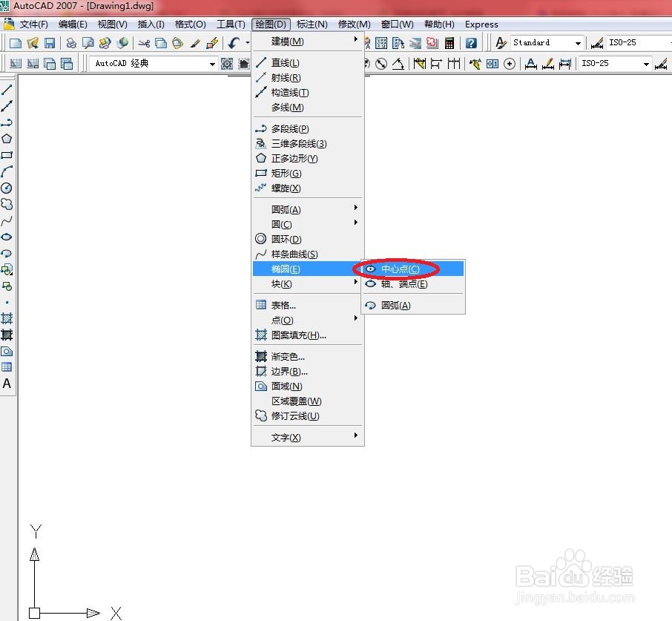
Task: Select 螺旋(X) from draw menu
Action: [308, 188]
